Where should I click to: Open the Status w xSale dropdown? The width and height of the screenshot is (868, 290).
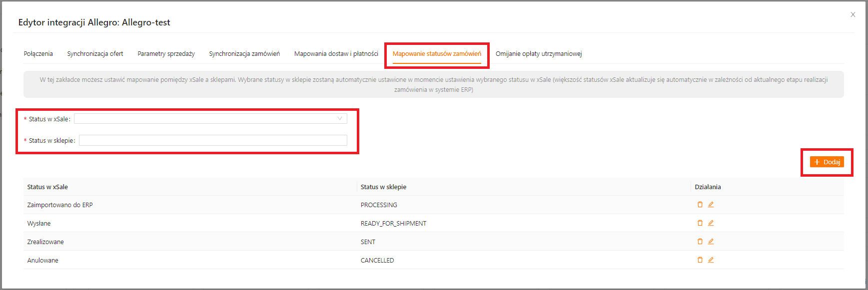pyautogui.click(x=210, y=119)
